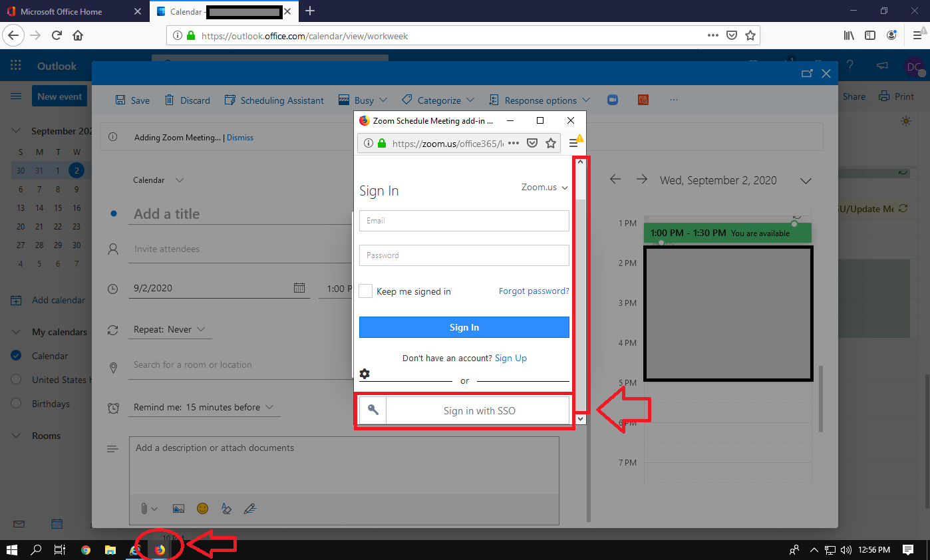Image resolution: width=930 pixels, height=560 pixels.
Task: Uncheck the Calendar calendar toggle
Action: (x=16, y=356)
